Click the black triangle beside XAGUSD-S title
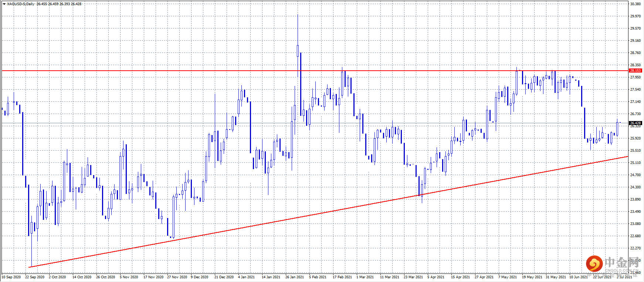The height and width of the screenshot is (282, 644). pos(4,4)
